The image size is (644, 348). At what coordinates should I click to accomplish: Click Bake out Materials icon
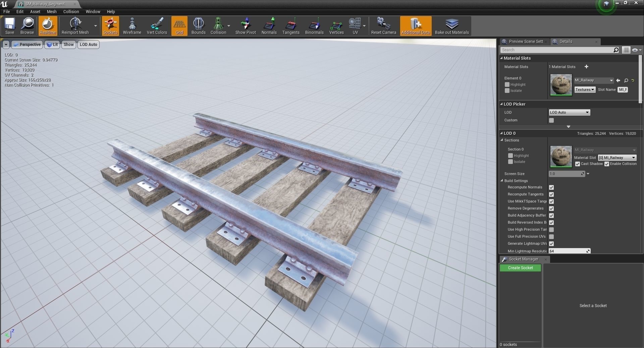pyautogui.click(x=452, y=26)
